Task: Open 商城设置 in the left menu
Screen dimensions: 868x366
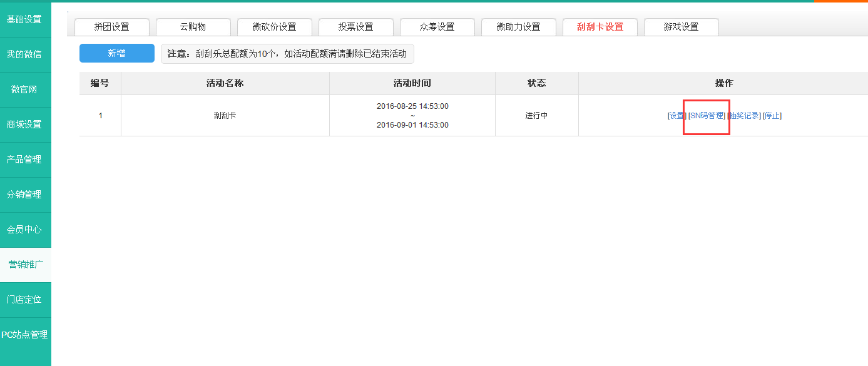Action: click(24, 125)
